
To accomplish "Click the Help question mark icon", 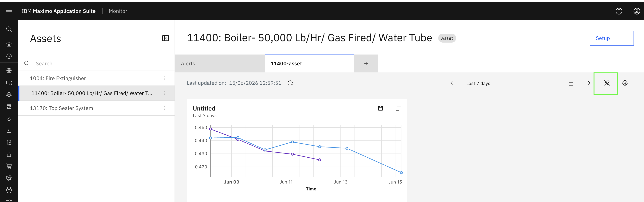I will point(619,11).
